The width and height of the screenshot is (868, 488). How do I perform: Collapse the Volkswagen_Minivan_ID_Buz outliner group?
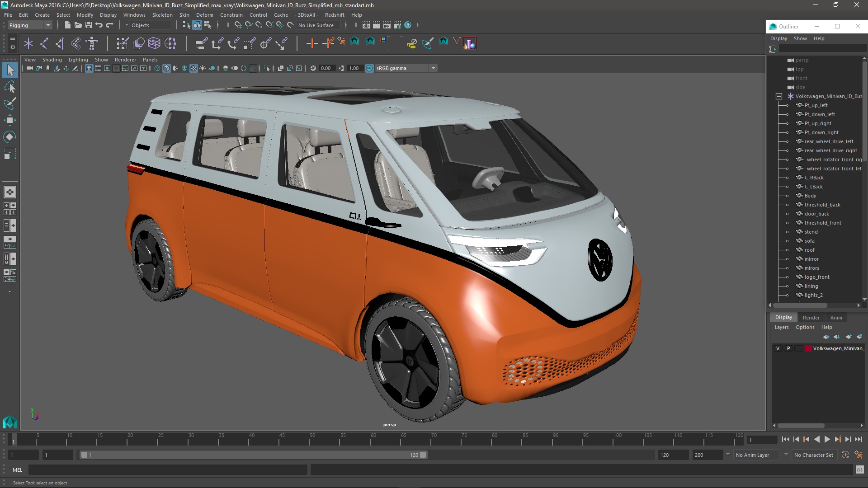[x=778, y=96]
